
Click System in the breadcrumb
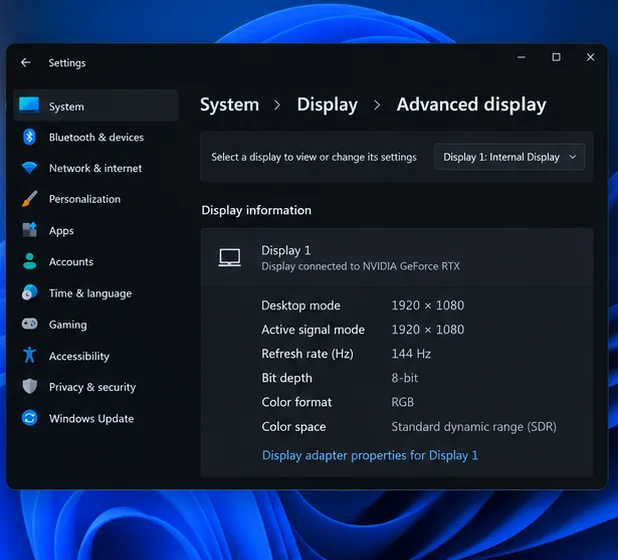click(x=229, y=104)
